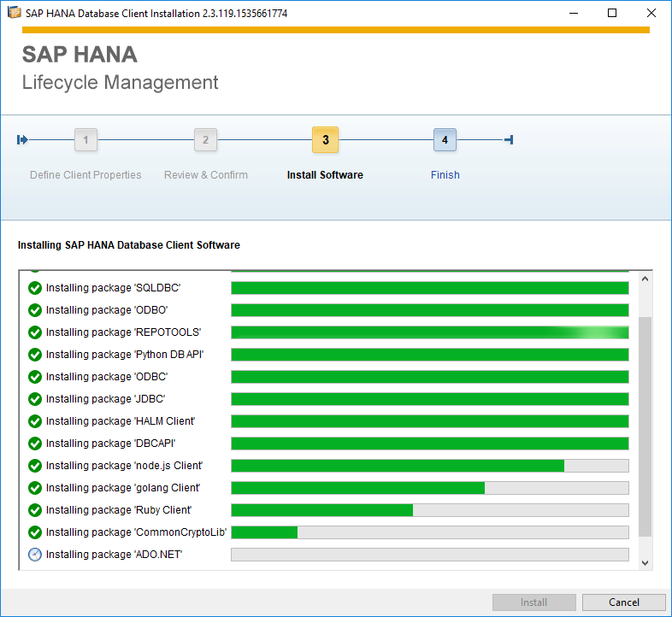
Task: Click the scroll up arrow of package list
Action: pos(645,279)
